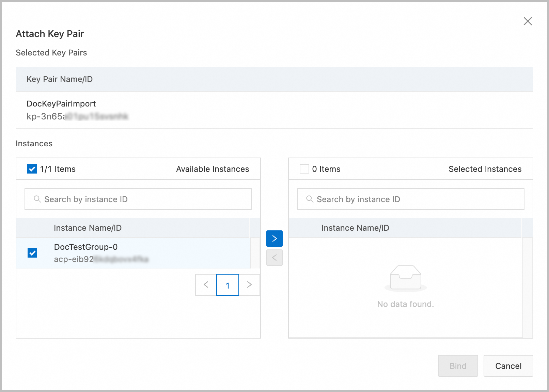Screen dimensions: 549x392
Task: Select page 1 in pagination
Action: pos(228,285)
